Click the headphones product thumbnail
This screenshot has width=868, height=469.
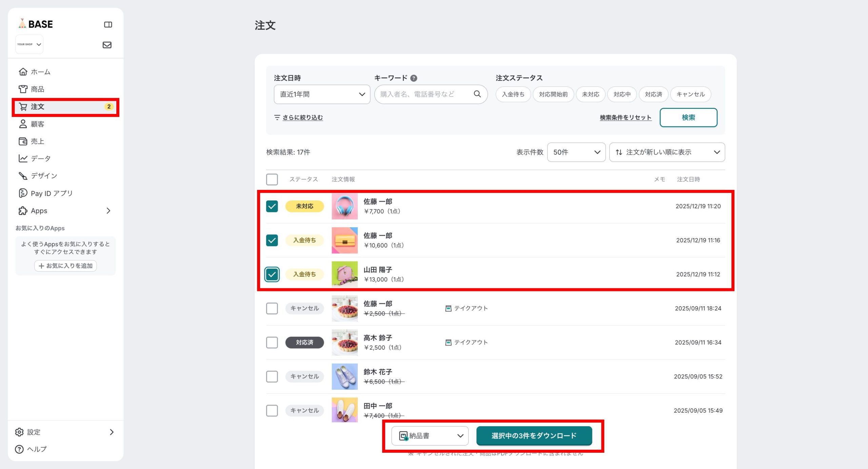344,206
